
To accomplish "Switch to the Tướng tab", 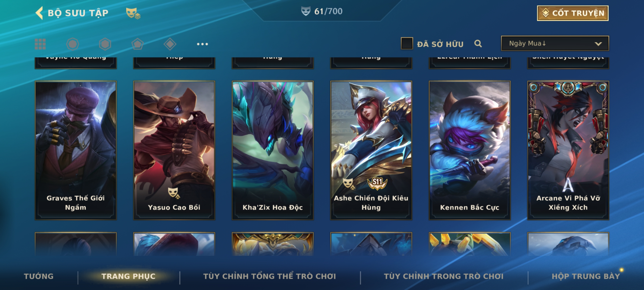I will 39,276.
